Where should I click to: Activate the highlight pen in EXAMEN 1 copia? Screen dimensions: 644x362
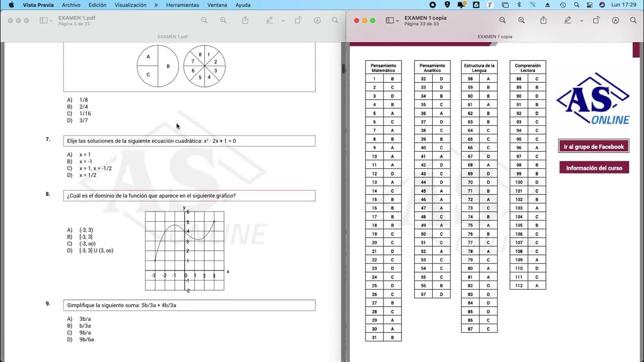coord(568,20)
